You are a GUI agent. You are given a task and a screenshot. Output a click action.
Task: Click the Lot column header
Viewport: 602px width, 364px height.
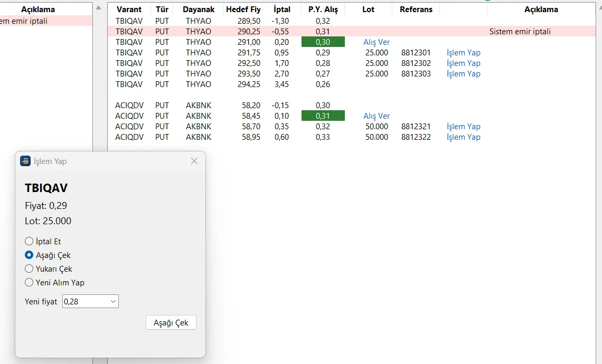[368, 9]
